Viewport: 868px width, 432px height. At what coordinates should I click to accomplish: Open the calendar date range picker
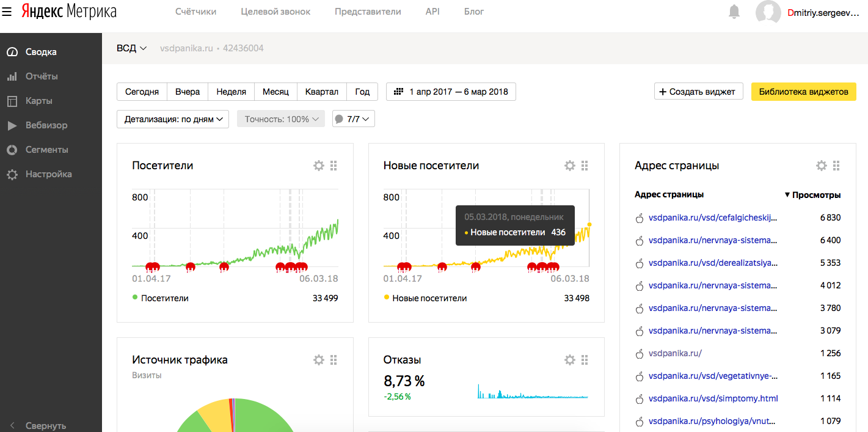click(451, 92)
